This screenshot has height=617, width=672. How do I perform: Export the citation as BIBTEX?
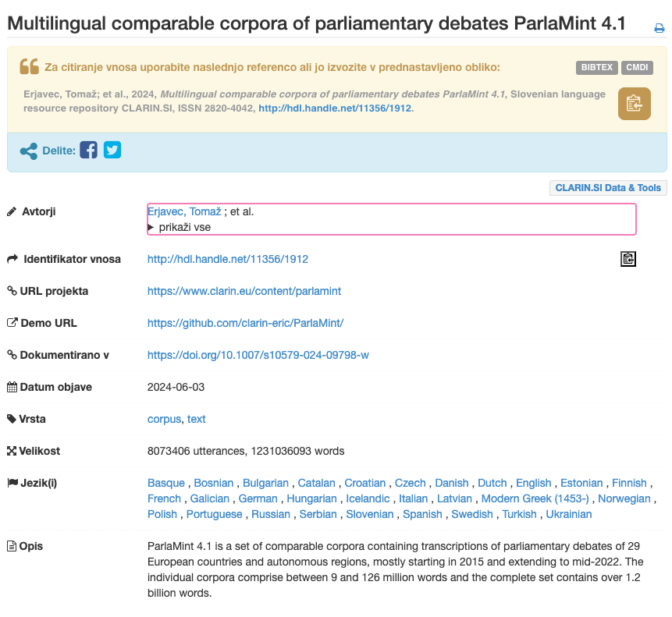(x=596, y=68)
